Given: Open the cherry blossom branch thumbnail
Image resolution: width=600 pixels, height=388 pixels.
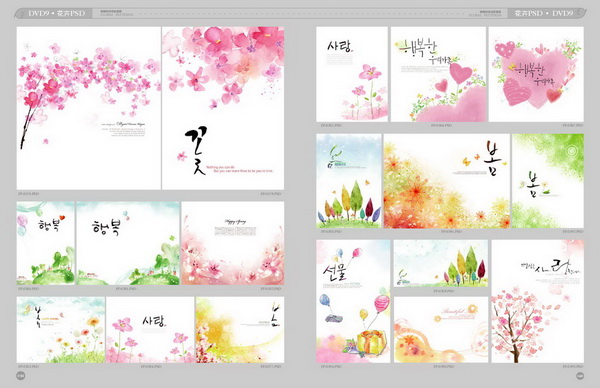Looking at the screenshot, I should [x=89, y=108].
